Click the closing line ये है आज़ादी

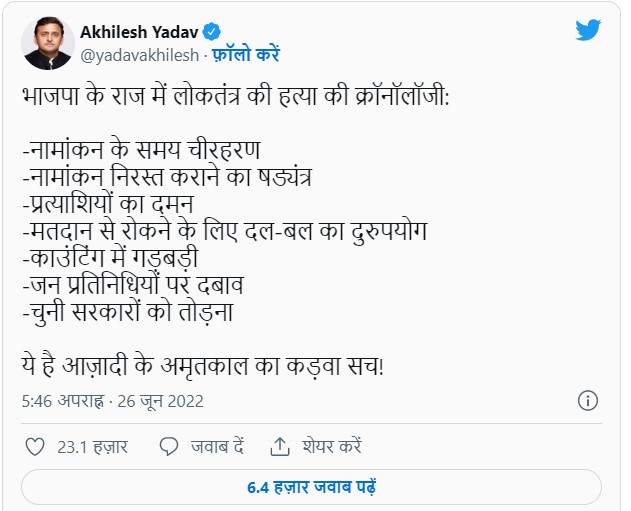[203, 365]
